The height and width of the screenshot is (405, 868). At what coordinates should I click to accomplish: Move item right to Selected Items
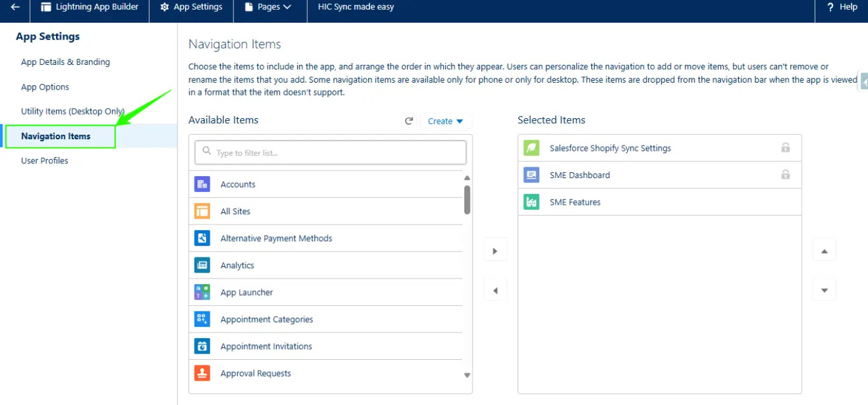pyautogui.click(x=495, y=251)
